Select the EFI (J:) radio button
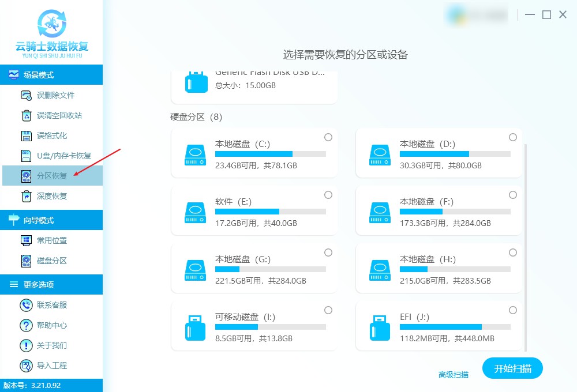The width and height of the screenshot is (577, 392). pos(513,310)
